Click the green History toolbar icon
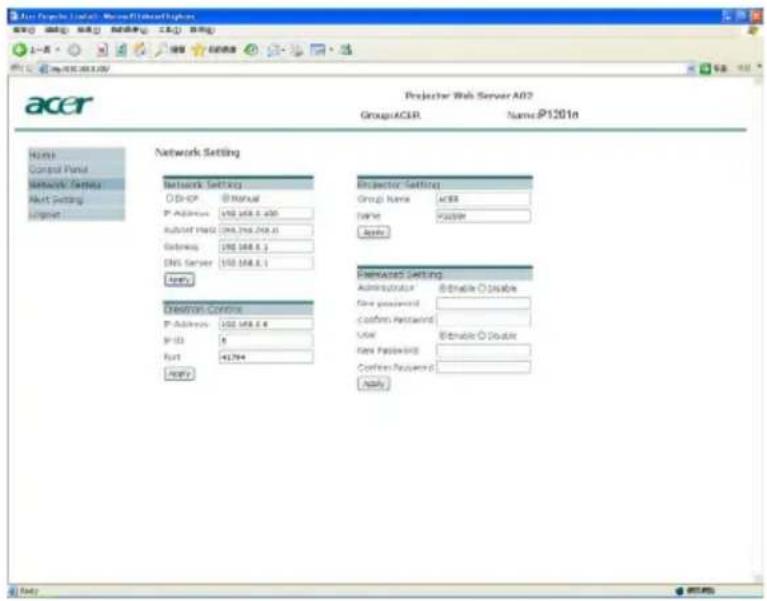 [x=251, y=49]
